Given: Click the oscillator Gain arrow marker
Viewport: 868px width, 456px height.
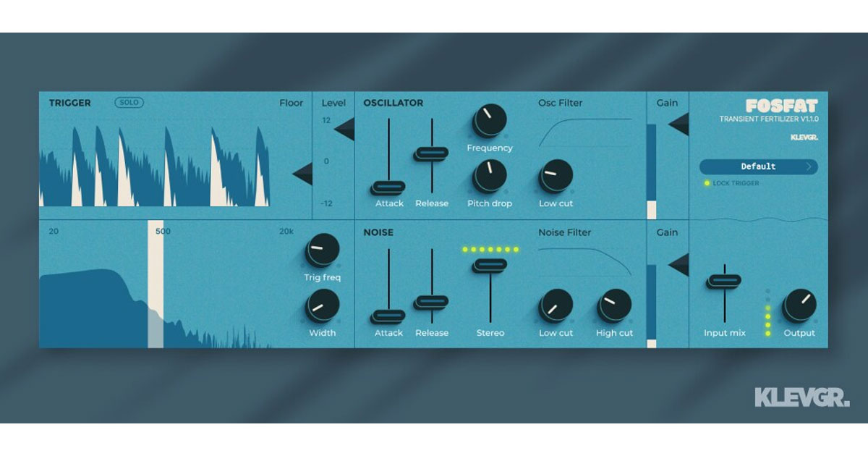Looking at the screenshot, I should (678, 124).
